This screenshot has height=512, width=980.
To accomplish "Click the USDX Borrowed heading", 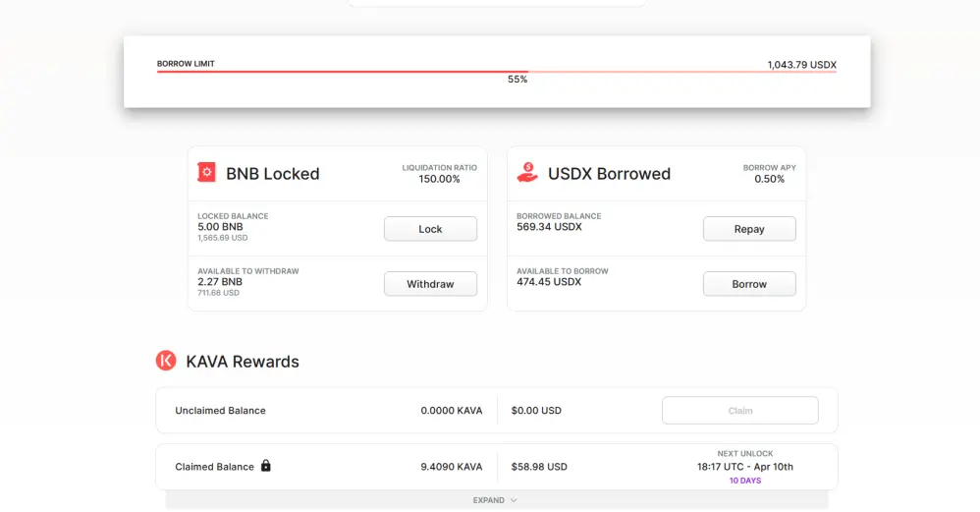I will pos(610,174).
